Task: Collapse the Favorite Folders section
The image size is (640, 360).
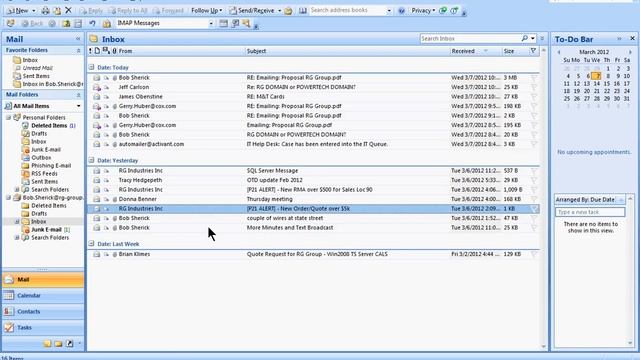Action: click(78, 50)
